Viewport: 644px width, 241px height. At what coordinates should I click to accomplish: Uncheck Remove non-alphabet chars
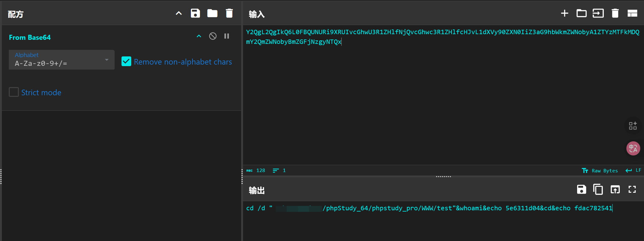126,61
